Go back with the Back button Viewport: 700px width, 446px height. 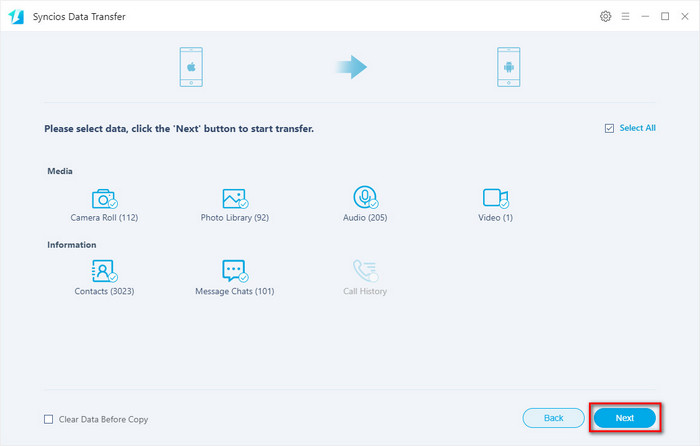[554, 418]
